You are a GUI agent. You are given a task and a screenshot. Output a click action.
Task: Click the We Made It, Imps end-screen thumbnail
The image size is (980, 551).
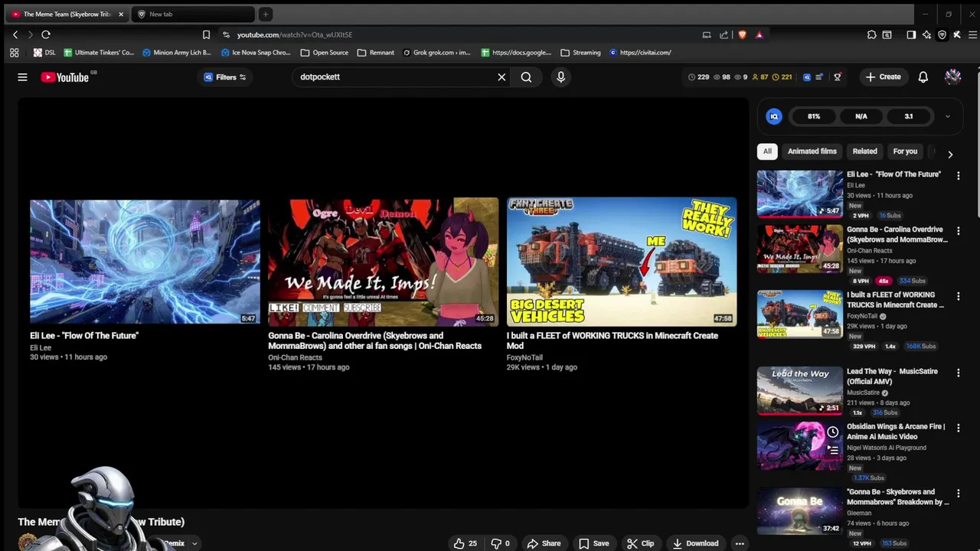[383, 261]
